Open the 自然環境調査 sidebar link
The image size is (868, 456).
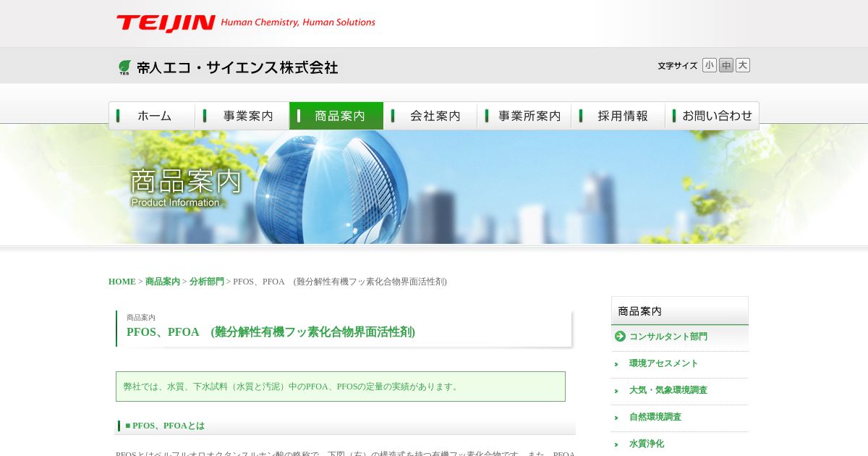(655, 417)
